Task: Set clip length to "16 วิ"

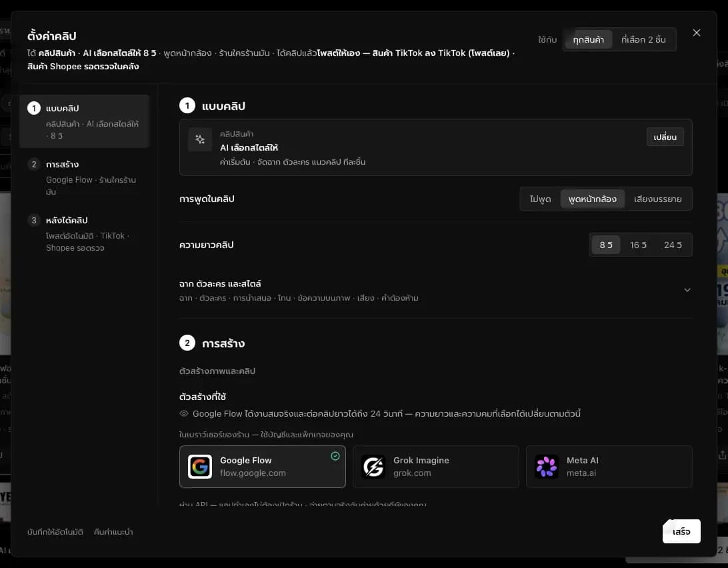Action: click(x=639, y=245)
